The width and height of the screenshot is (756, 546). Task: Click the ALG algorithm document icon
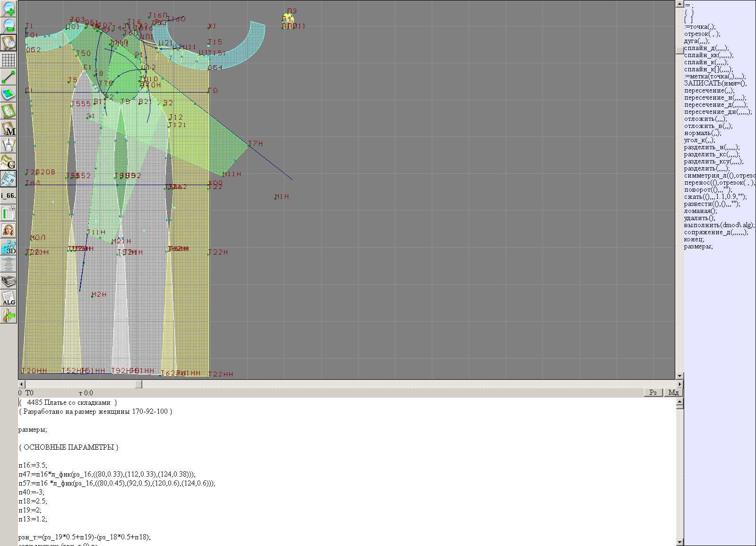pos(9,298)
